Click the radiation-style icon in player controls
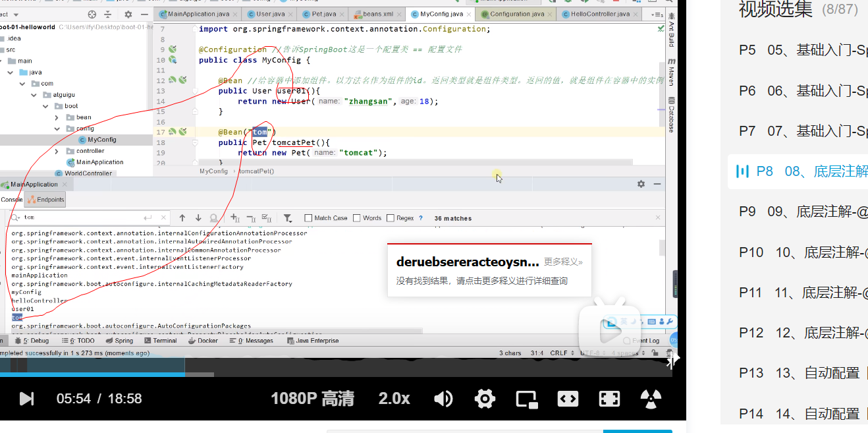The image size is (868, 433). [x=651, y=398]
